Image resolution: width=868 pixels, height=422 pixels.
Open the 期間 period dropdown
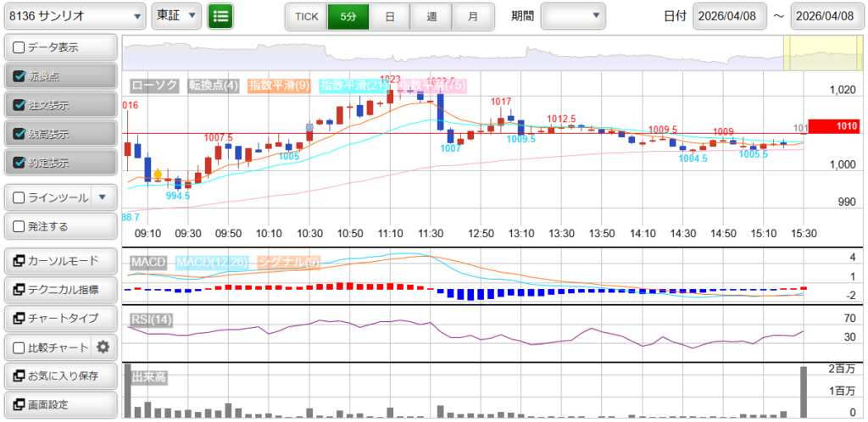573,15
